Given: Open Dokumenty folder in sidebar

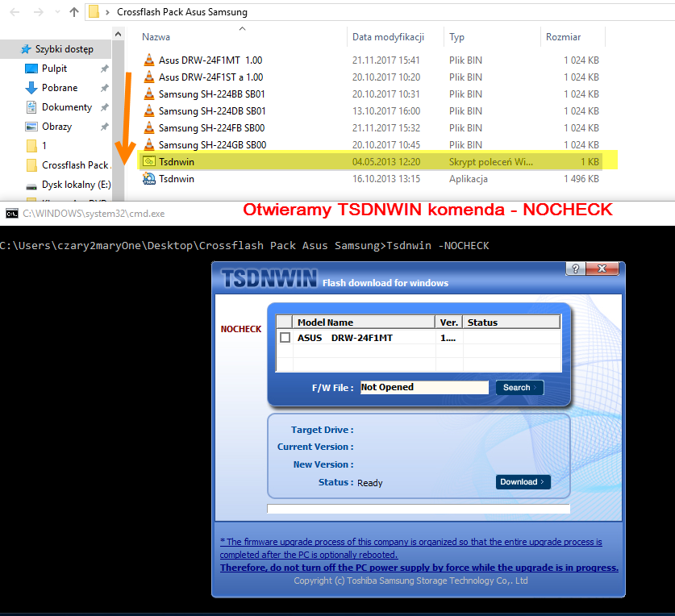Looking at the screenshot, I should (67, 107).
